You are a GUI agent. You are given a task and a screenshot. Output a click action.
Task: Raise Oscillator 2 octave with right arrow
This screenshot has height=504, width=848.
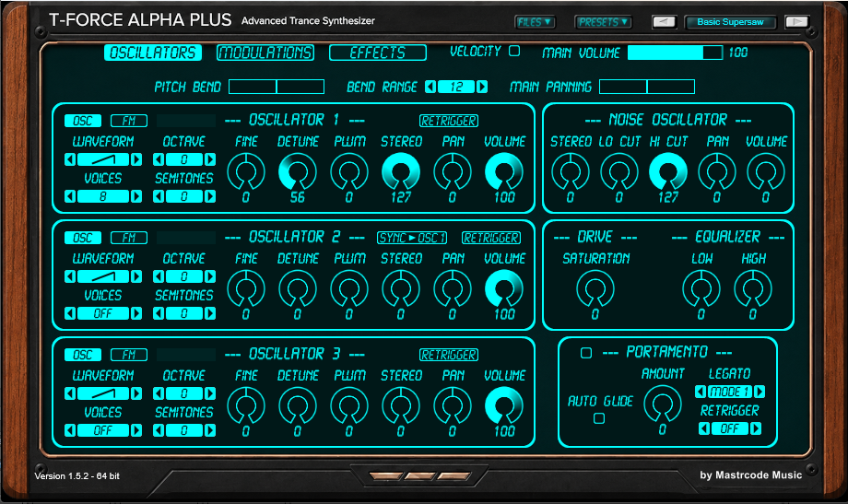[210, 276]
